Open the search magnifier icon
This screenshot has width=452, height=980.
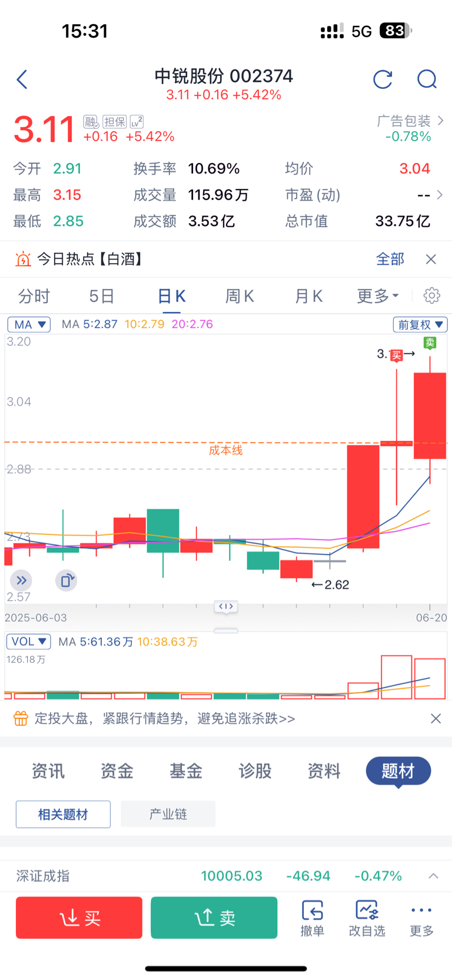427,79
